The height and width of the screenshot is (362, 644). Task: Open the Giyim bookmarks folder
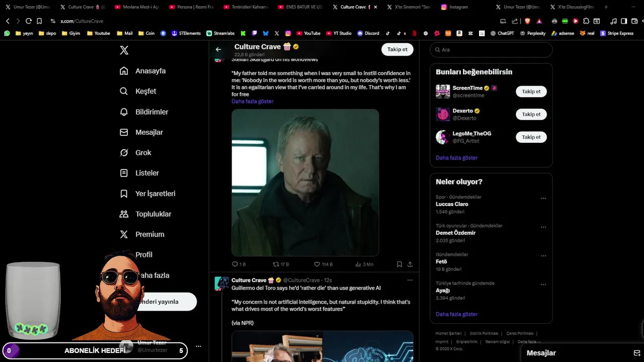71,33
